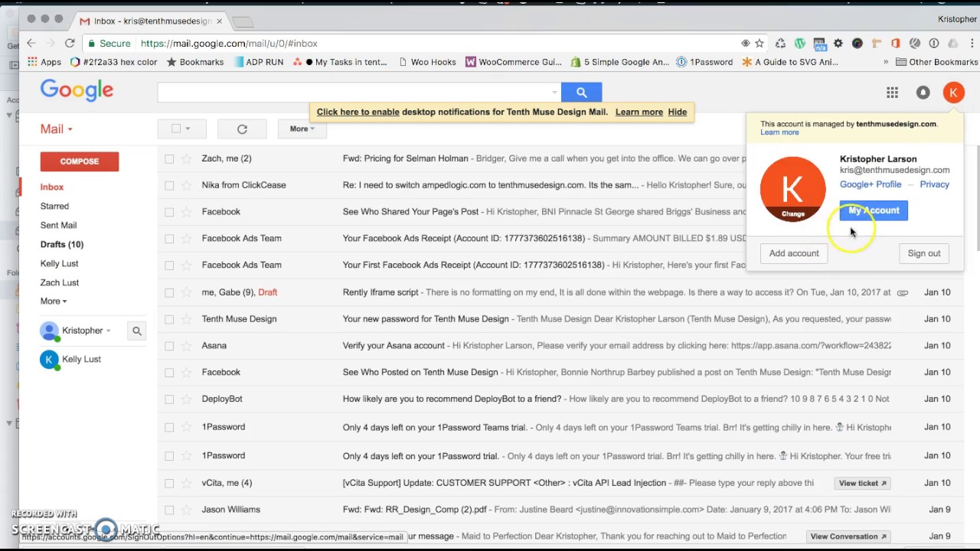This screenshot has height=551, width=980.
Task: Star the Nika from ClickCease email
Action: (186, 185)
